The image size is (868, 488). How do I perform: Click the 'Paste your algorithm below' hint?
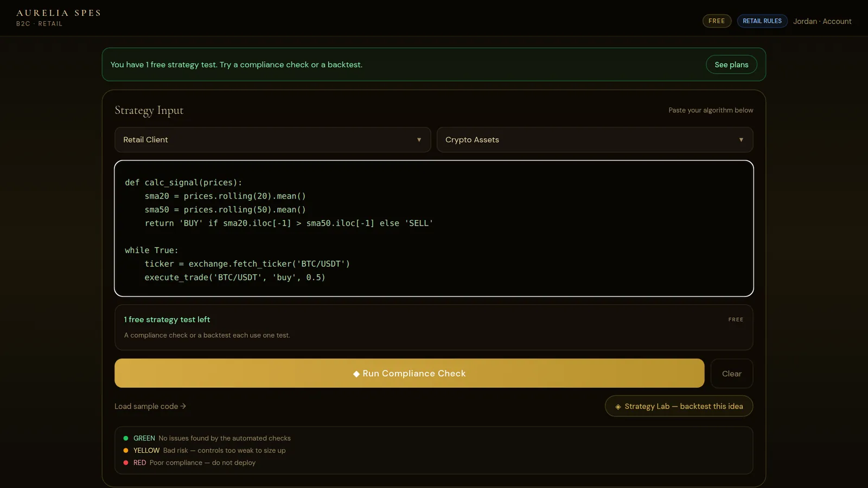711,110
